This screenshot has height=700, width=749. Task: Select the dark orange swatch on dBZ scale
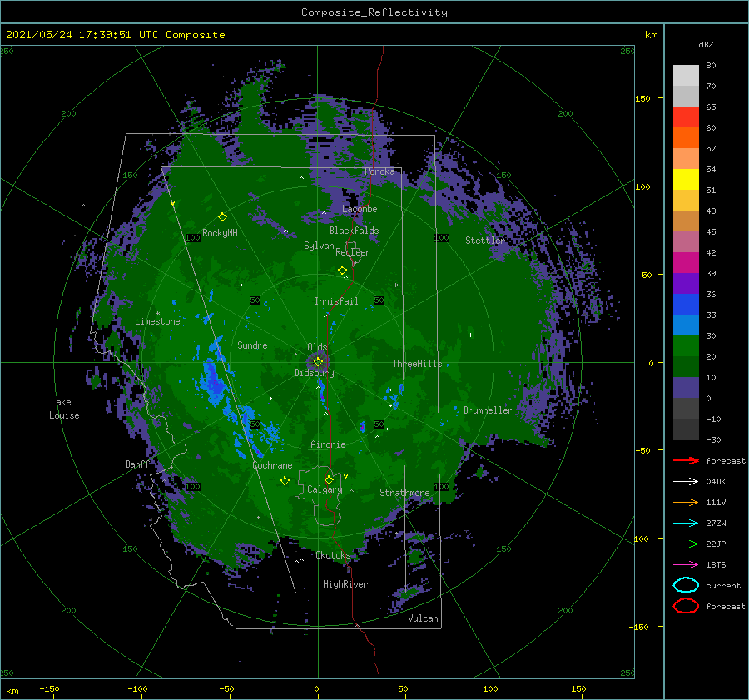[686, 138]
